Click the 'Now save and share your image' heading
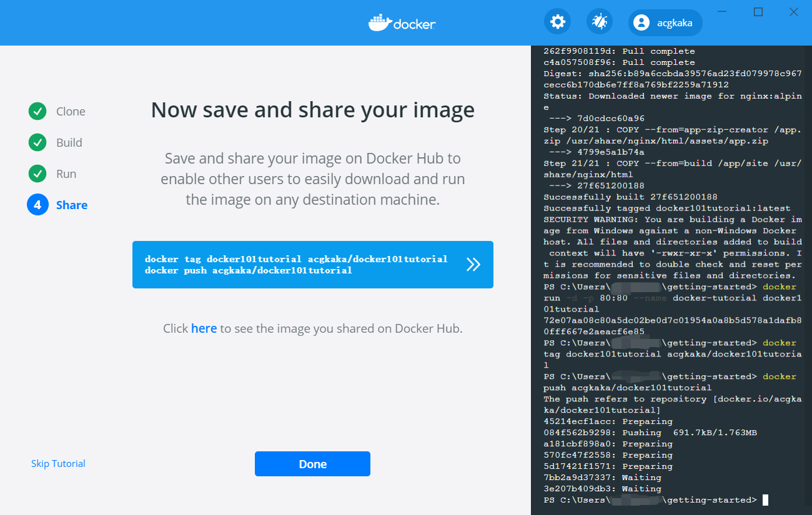The height and width of the screenshot is (515, 812). coord(313,110)
